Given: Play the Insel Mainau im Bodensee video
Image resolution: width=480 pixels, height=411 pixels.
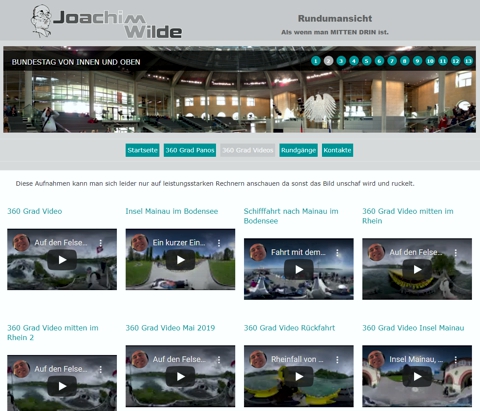Looking at the screenshot, I should coord(180,260).
